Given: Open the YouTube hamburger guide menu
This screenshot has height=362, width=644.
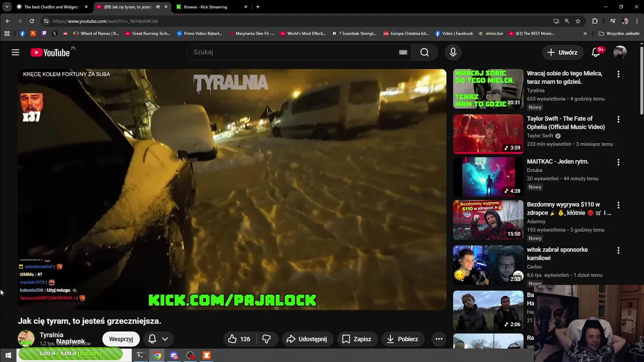Looking at the screenshot, I should (x=16, y=52).
